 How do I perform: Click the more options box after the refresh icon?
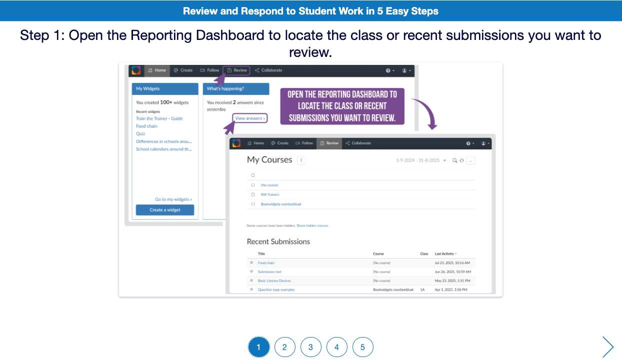(470, 160)
